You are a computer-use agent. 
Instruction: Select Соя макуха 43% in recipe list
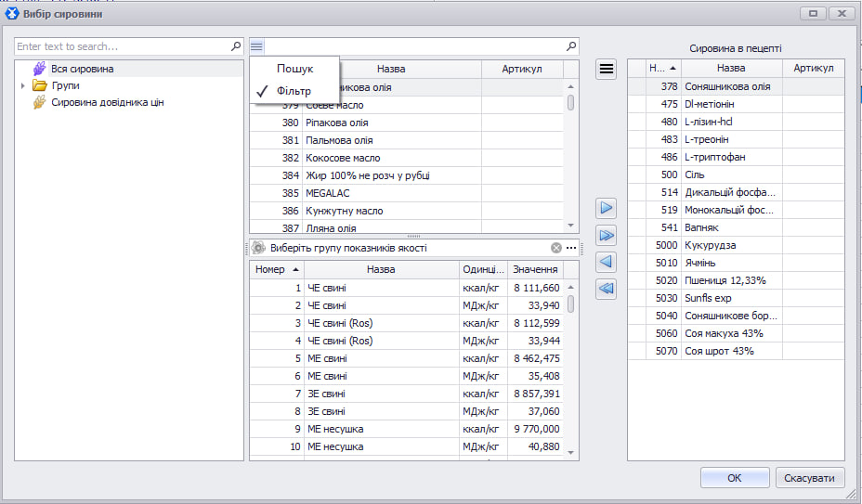coord(736,333)
